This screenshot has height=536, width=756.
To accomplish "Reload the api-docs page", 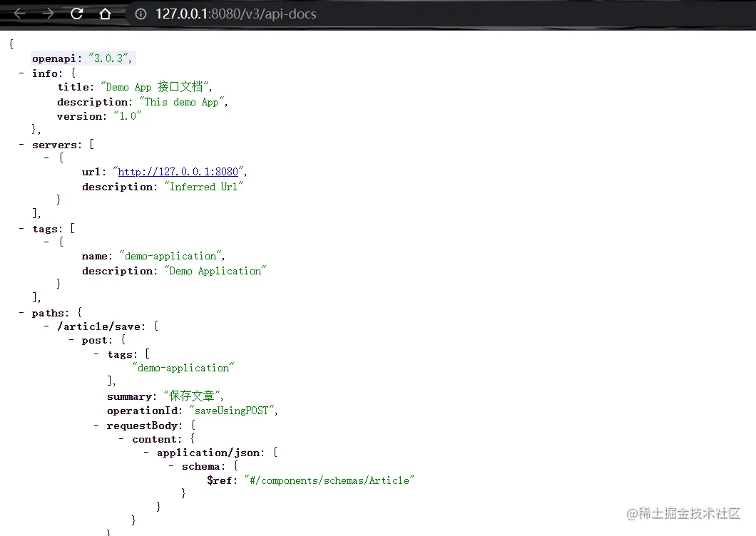I will point(76,14).
